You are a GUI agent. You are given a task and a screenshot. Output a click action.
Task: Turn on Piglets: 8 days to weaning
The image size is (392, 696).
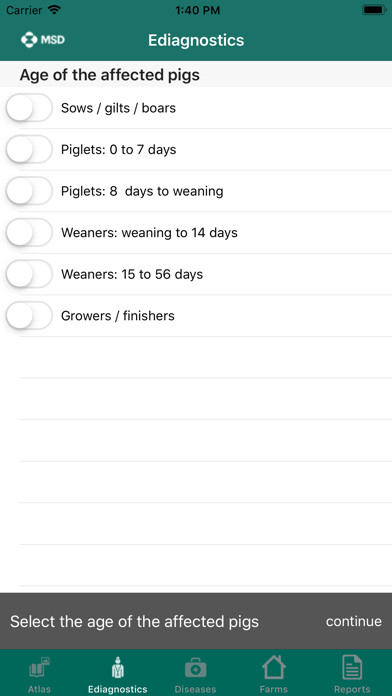(29, 191)
